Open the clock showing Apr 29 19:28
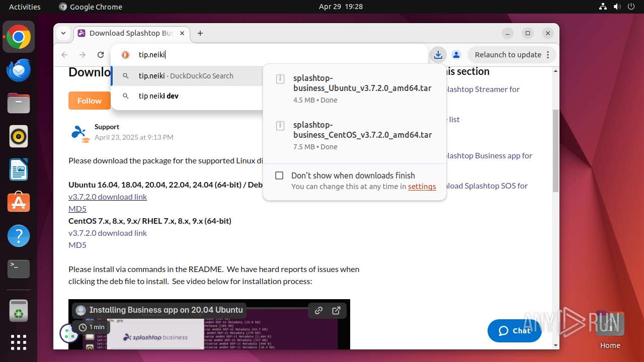 coord(341,7)
